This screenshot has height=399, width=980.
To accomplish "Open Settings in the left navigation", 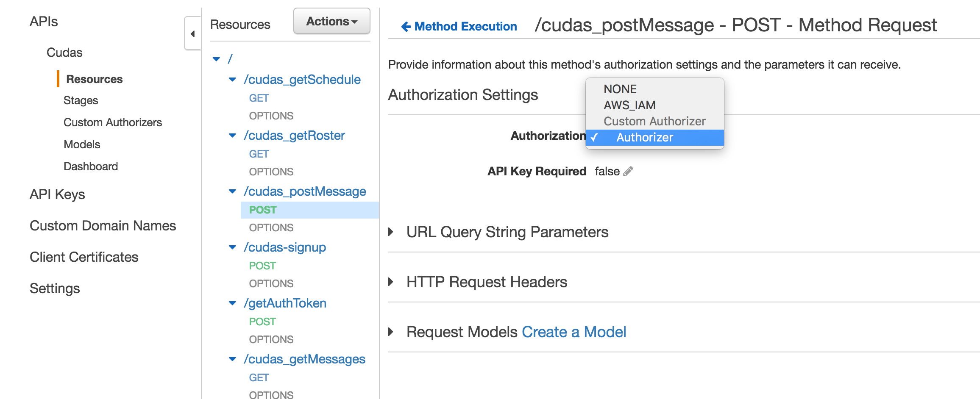I will click(55, 288).
